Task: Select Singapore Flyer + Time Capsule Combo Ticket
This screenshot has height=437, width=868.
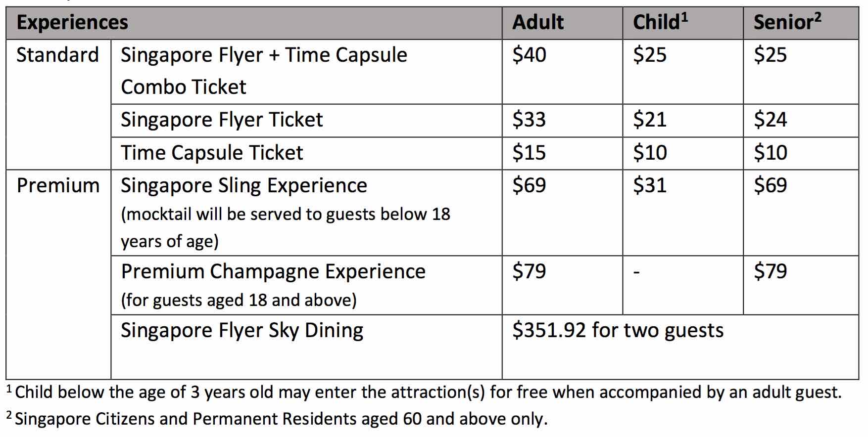Action: pos(264,70)
